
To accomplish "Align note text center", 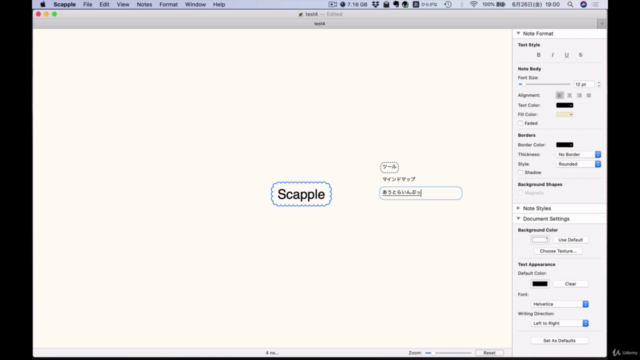I will (x=569, y=96).
